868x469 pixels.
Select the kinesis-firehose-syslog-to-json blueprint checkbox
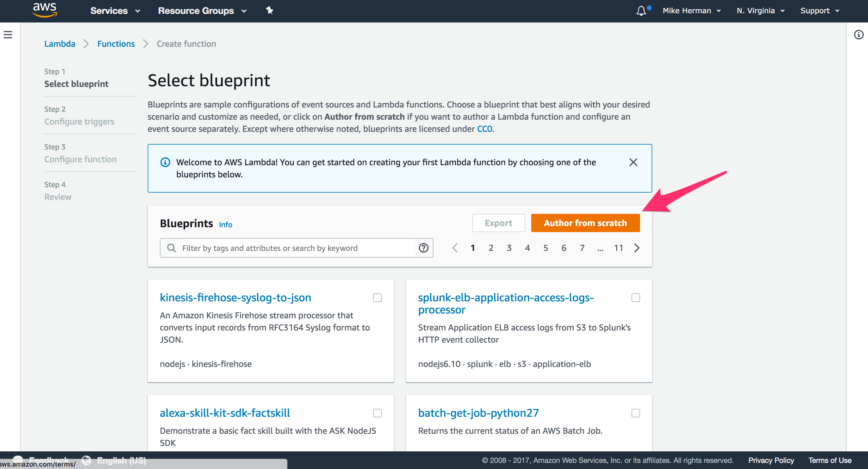[377, 298]
